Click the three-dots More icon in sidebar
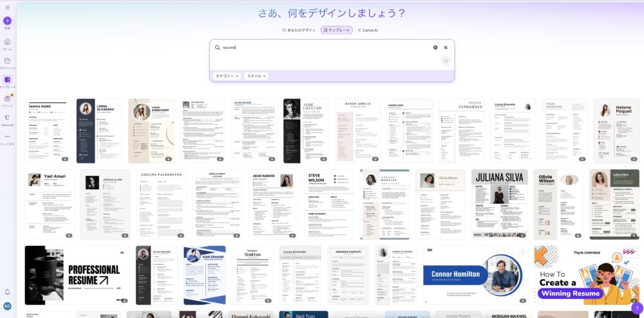 tap(7, 136)
